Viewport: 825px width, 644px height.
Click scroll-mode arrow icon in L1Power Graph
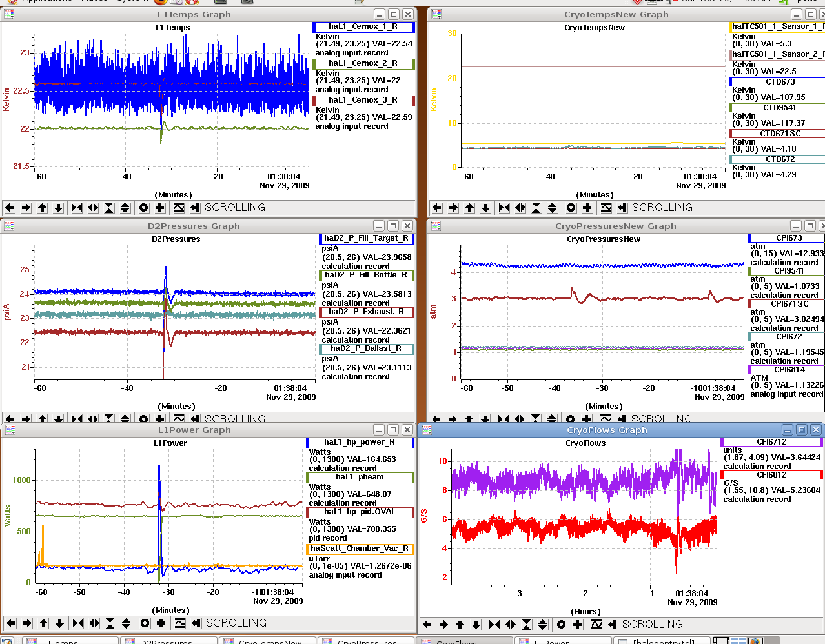[196, 623]
